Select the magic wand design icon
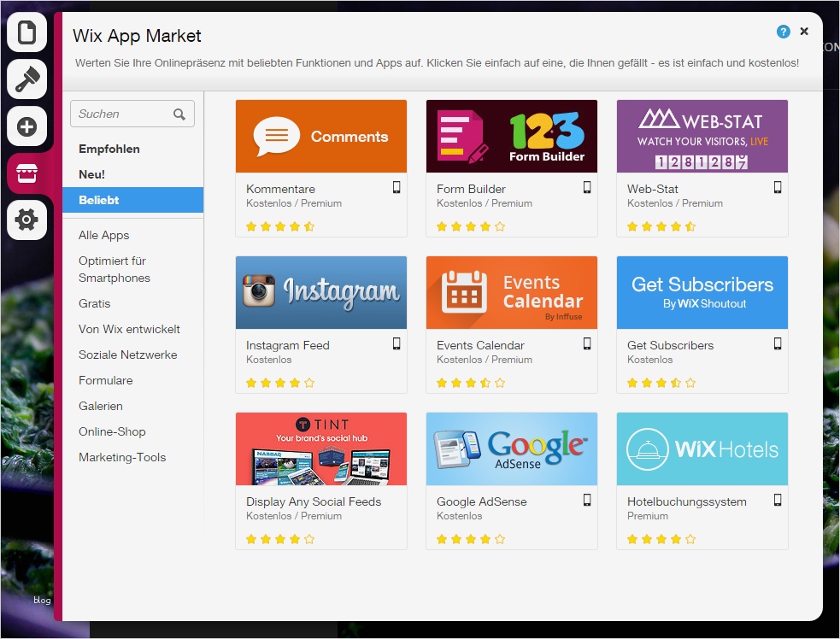 pos(26,79)
